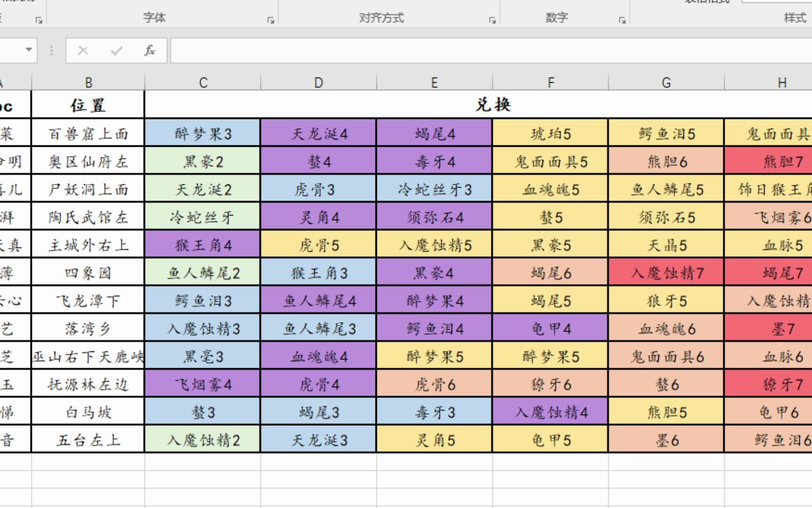Image resolution: width=812 pixels, height=508 pixels.
Task: Select cell 龟甲6
Action: (769, 412)
